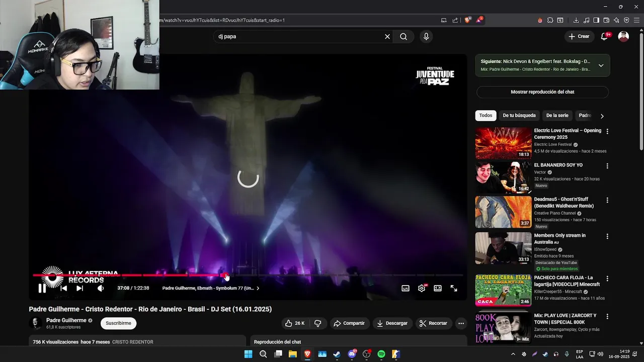
Task: Seek the red video progress bar scrubber
Action: click(x=226, y=275)
